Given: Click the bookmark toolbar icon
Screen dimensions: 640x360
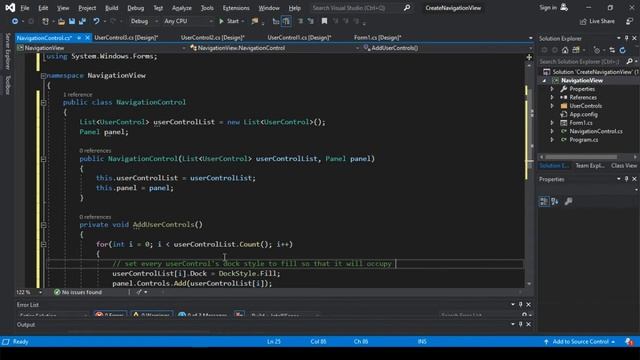Looking at the screenshot, I should tap(324, 21).
